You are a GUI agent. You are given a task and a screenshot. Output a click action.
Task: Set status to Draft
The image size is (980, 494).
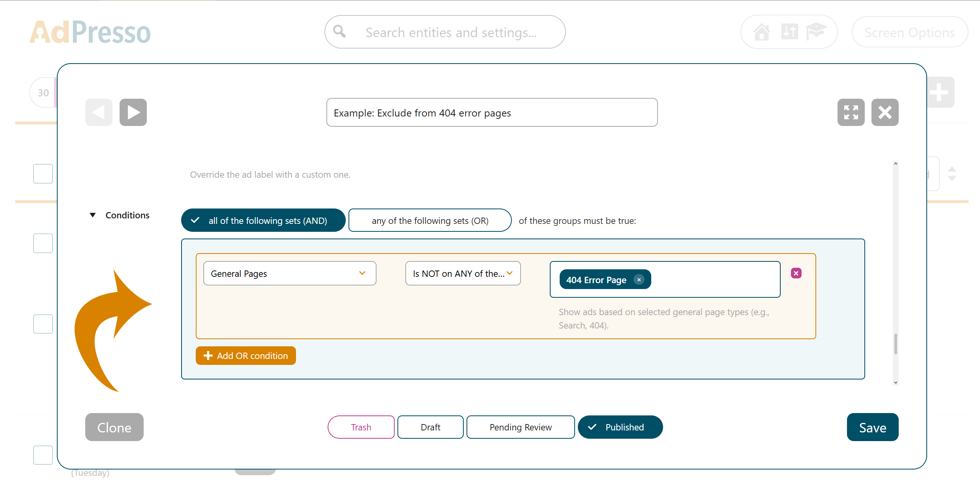coord(430,427)
